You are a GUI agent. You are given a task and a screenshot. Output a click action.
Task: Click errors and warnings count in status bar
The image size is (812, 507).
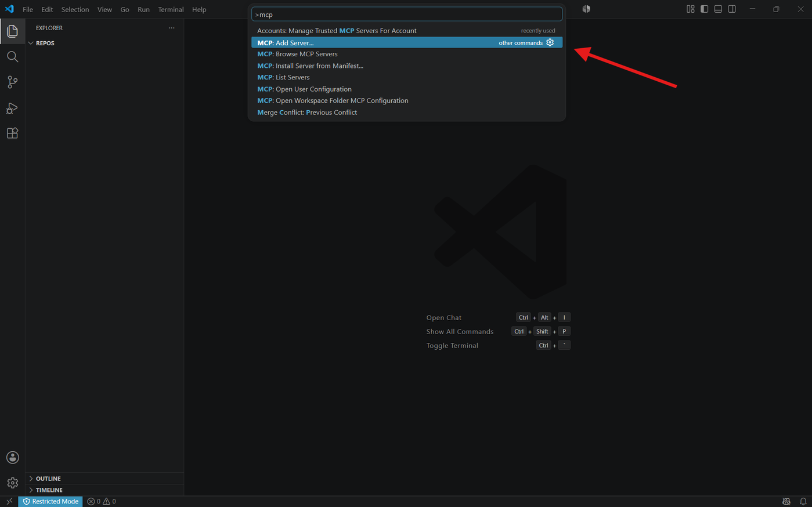coord(102,501)
